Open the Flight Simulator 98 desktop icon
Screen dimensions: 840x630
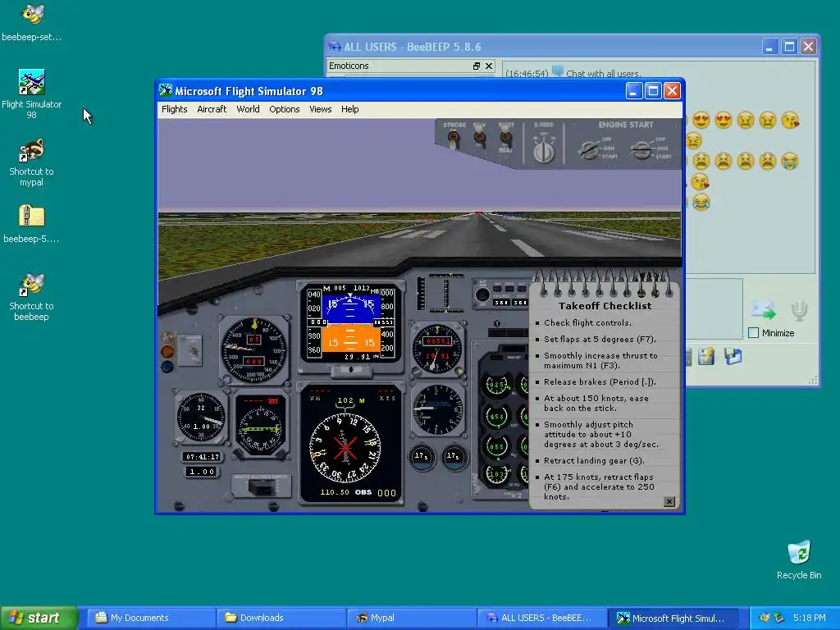pyautogui.click(x=32, y=94)
